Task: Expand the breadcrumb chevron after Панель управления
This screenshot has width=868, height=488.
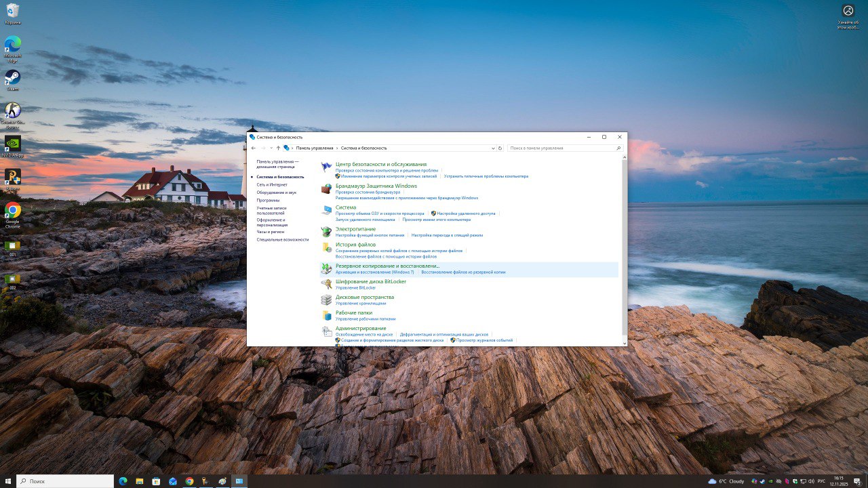Action: pos(337,148)
